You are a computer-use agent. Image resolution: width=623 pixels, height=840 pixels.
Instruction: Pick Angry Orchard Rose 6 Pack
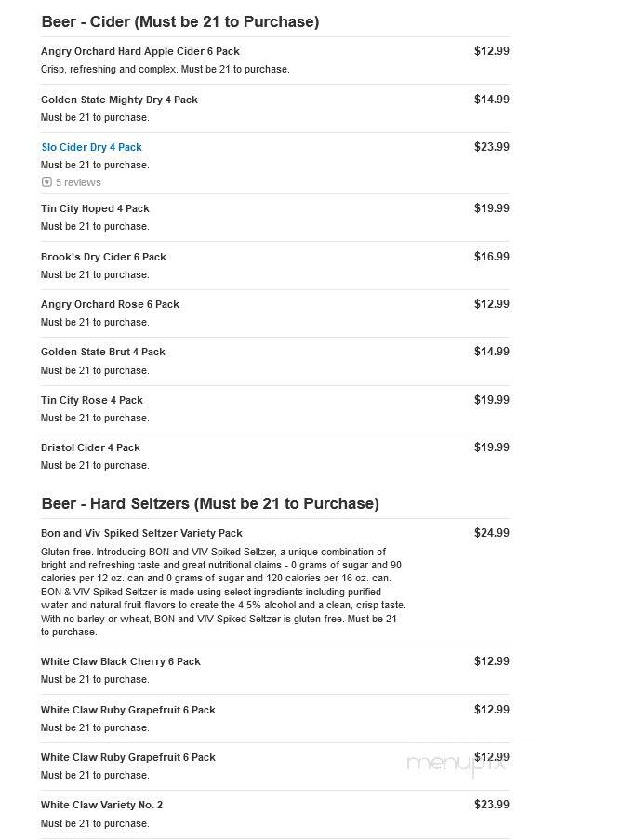tap(110, 304)
